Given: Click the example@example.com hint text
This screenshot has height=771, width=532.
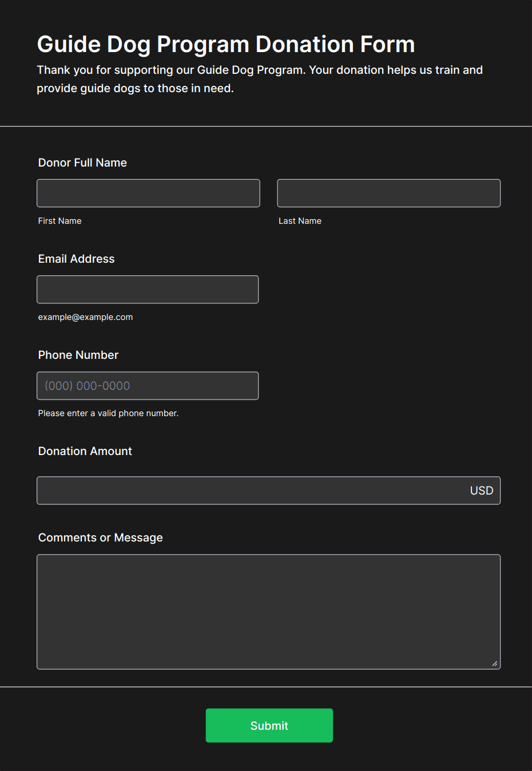Looking at the screenshot, I should coord(85,317).
